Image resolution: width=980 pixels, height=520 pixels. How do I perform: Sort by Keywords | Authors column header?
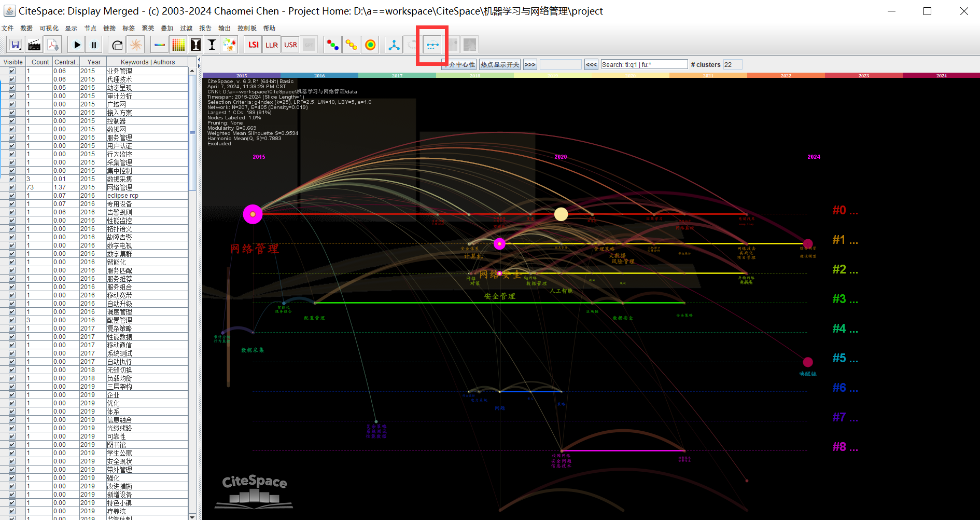point(147,62)
